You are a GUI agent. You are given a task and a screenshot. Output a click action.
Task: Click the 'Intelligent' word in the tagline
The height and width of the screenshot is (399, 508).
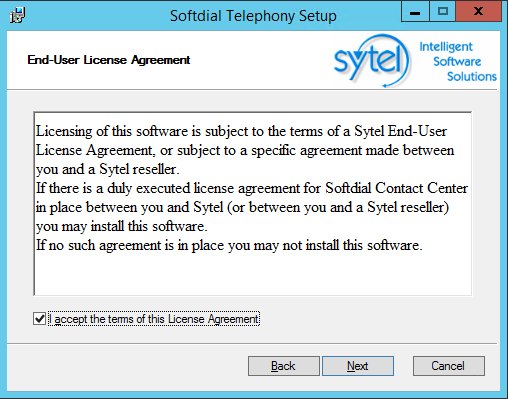[446, 47]
